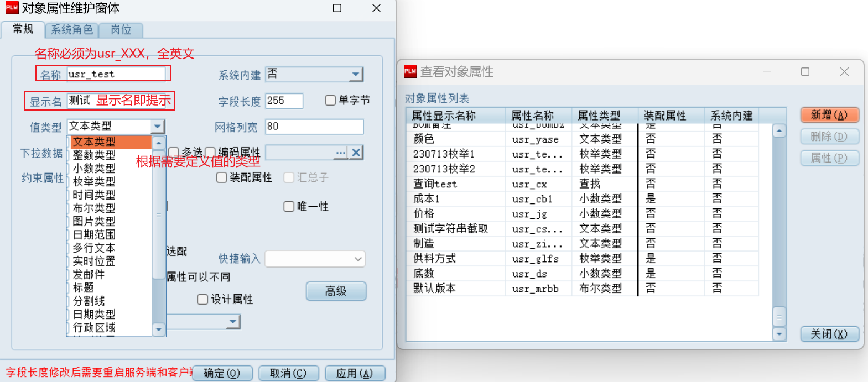Tick the 装配属性 checkbox
This screenshot has height=382, width=868.
click(222, 177)
